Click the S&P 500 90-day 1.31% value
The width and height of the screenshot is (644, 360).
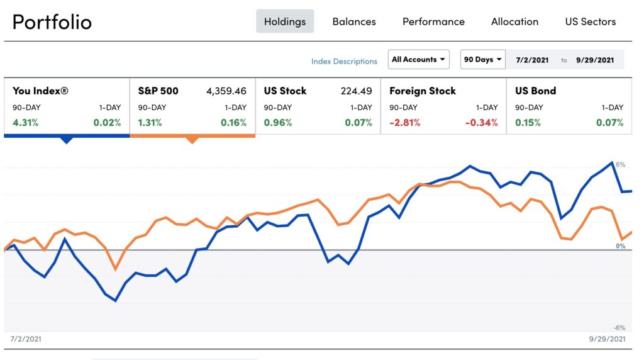point(150,123)
